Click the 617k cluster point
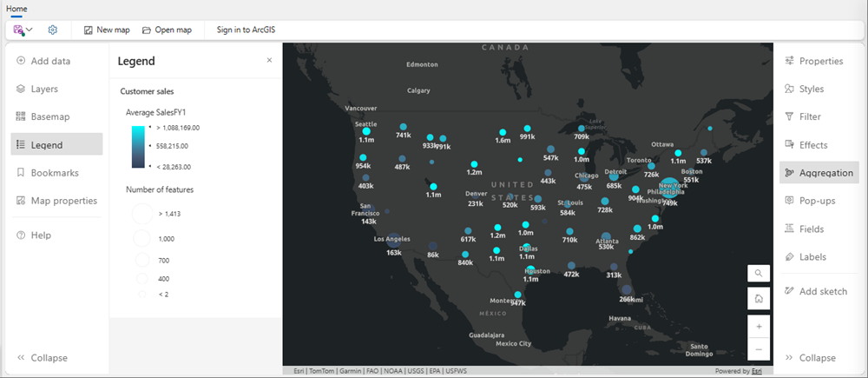Image resolution: width=868 pixels, height=378 pixels. click(x=469, y=230)
